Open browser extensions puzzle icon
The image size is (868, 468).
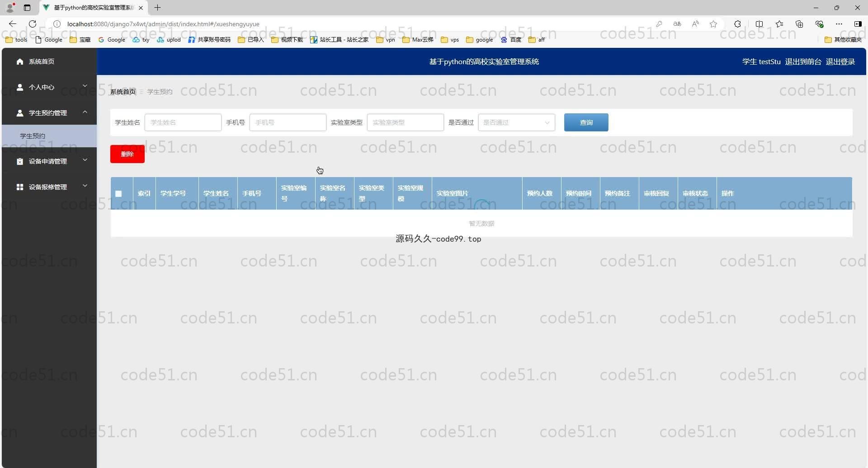point(737,24)
